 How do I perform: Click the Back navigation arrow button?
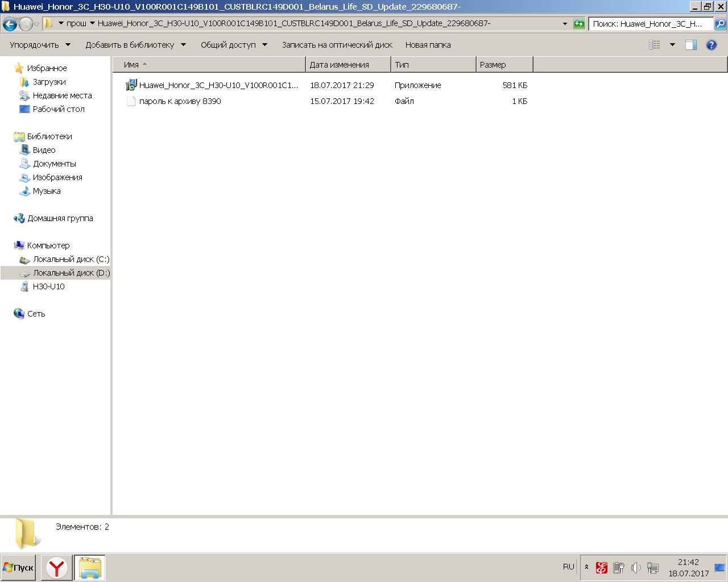click(10, 24)
